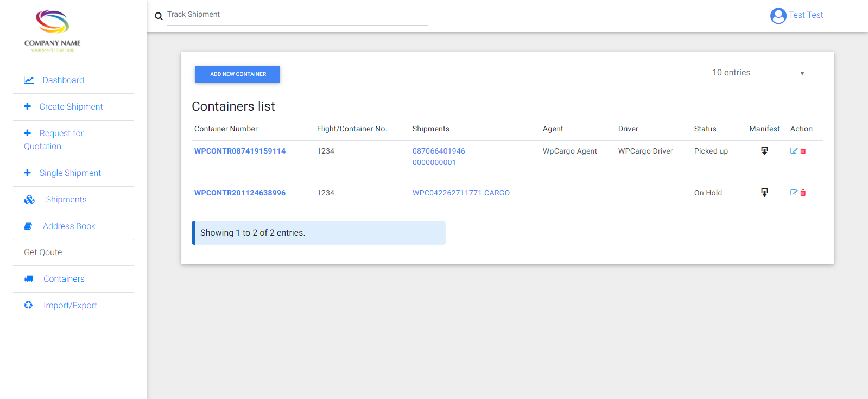868x399 pixels.
Task: Click Flight/Container No. column header
Action: (x=352, y=129)
